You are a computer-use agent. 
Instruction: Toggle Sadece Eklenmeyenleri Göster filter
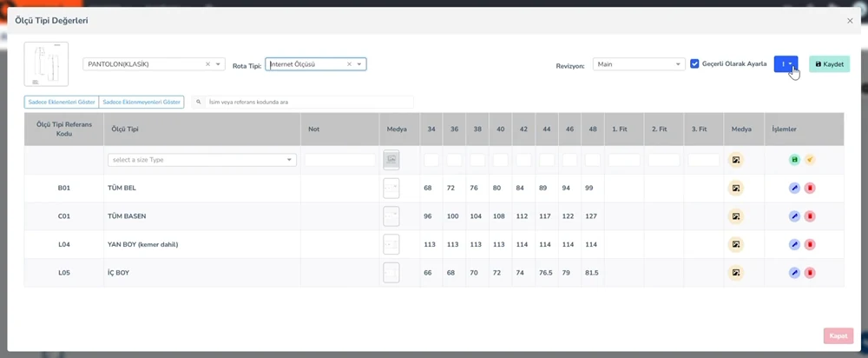(x=141, y=103)
